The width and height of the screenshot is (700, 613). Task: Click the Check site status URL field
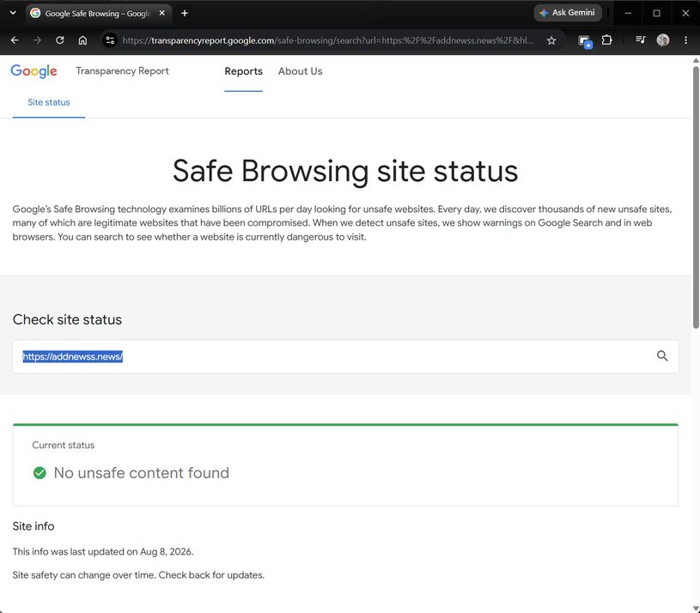[x=345, y=356]
